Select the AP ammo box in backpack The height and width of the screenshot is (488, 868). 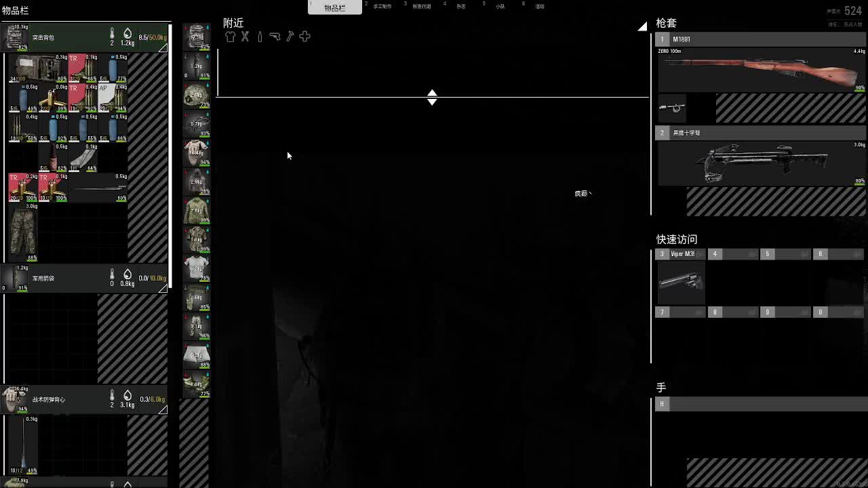point(113,98)
